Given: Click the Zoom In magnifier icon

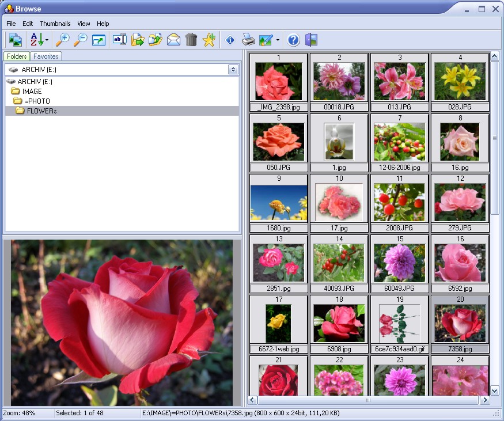Looking at the screenshot, I should click(62, 40).
